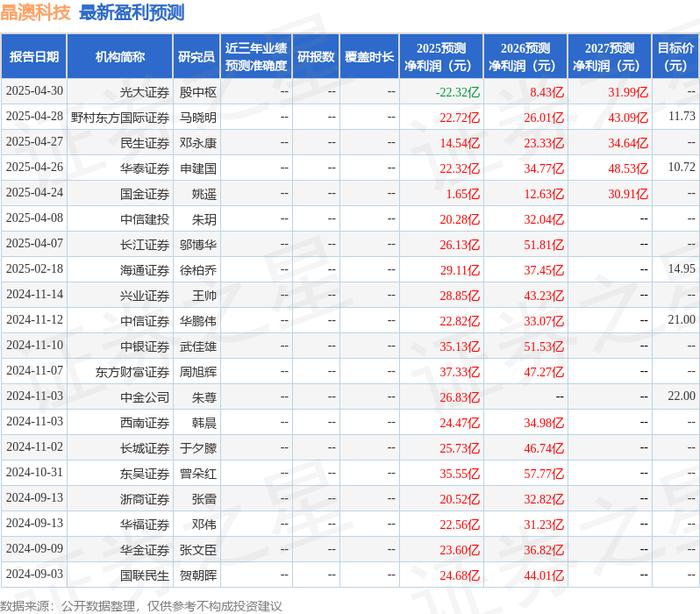This screenshot has height=614, width=700.
Task: Click the 35.13亿 forecast value
Action: (459, 347)
